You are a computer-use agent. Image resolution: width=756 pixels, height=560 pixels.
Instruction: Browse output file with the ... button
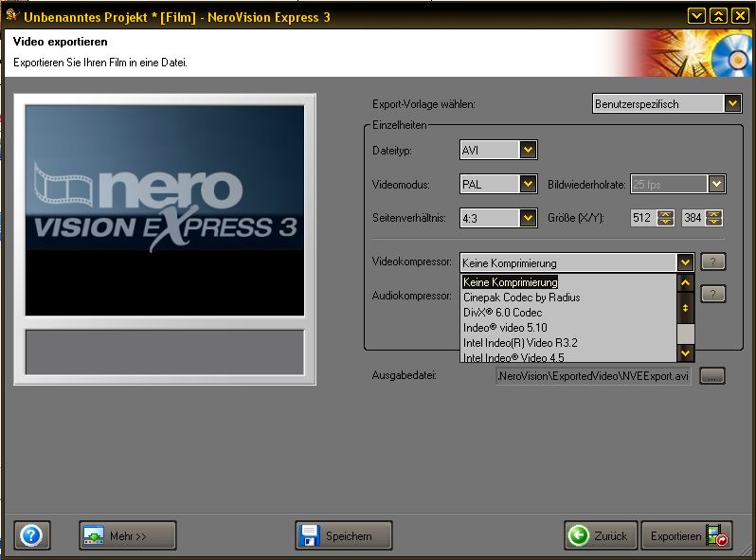(712, 376)
